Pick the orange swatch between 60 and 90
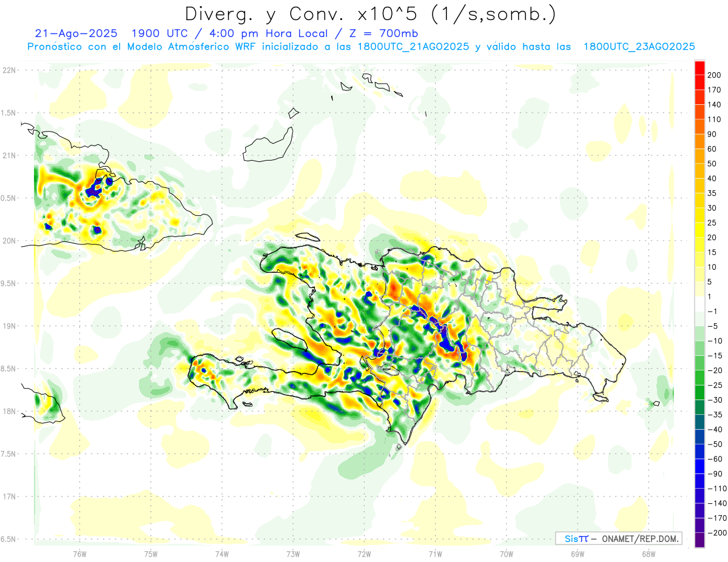728x562 pixels. point(699,141)
